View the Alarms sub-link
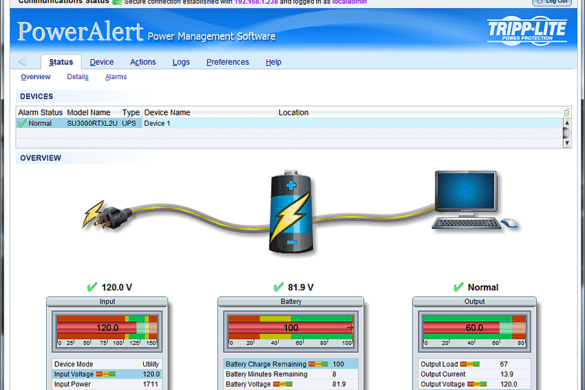Viewport: 585px width, 390px height. pyautogui.click(x=116, y=77)
